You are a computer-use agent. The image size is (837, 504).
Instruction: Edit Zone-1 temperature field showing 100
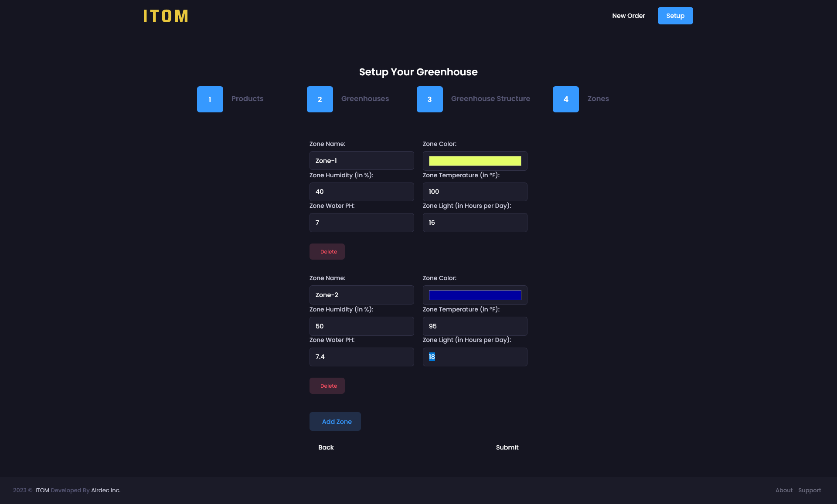[x=475, y=192]
